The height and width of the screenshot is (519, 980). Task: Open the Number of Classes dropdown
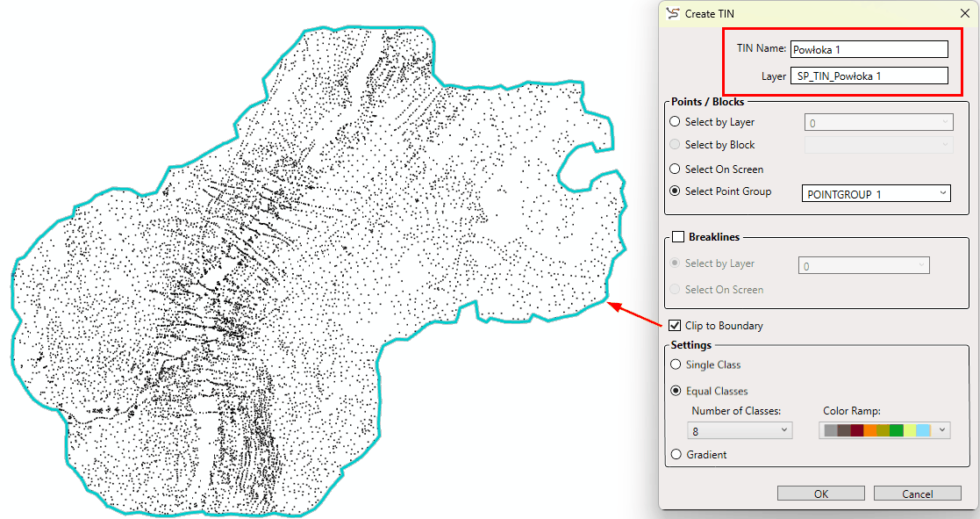click(740, 431)
